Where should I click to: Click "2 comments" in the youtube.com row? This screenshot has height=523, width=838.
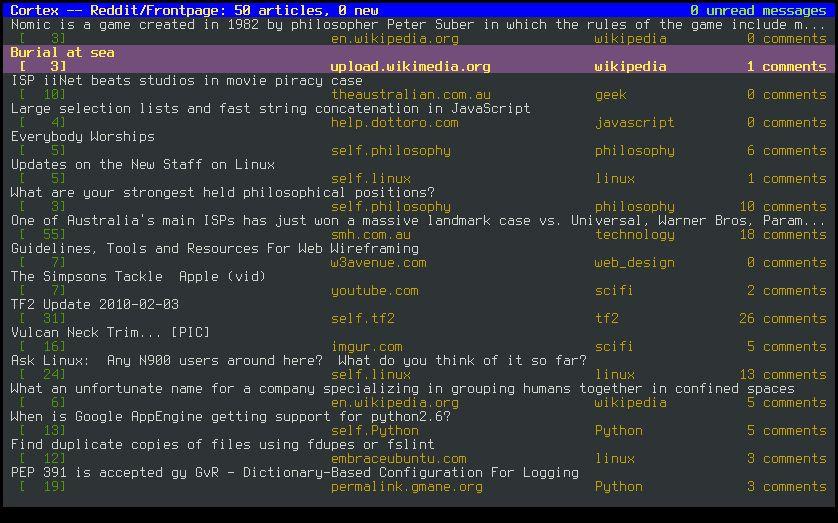pyautogui.click(x=786, y=291)
